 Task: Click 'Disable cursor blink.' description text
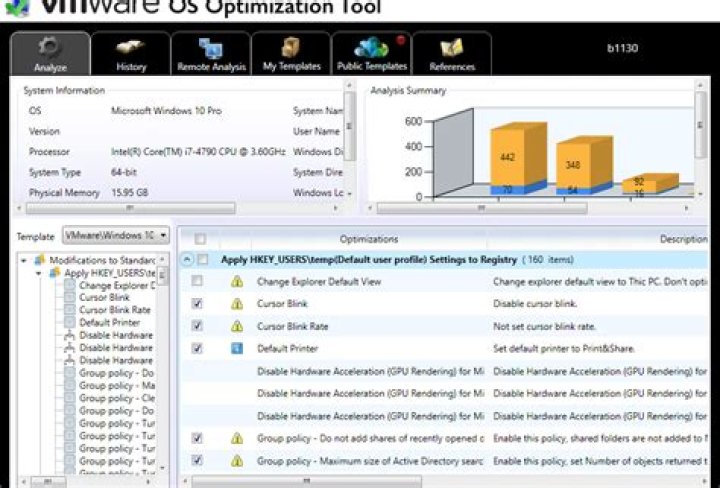tap(535, 303)
